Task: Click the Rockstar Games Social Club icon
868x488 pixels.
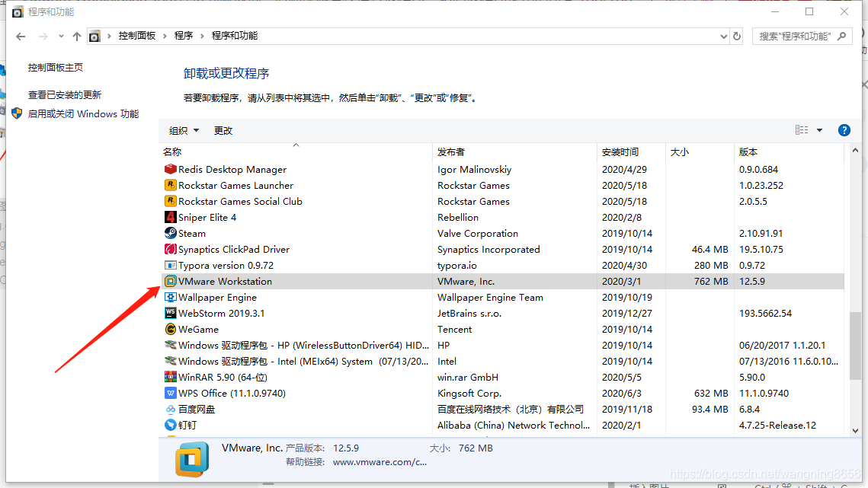Action: click(171, 202)
